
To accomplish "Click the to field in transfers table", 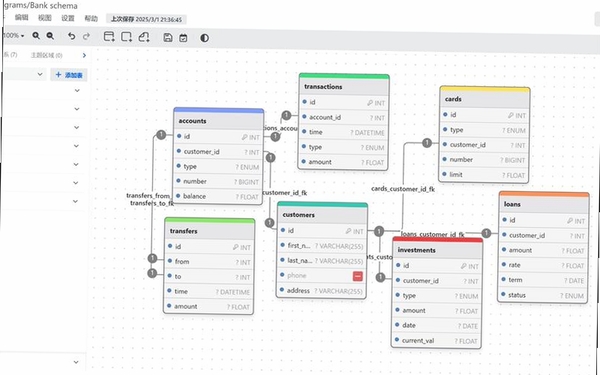I will point(209,277).
